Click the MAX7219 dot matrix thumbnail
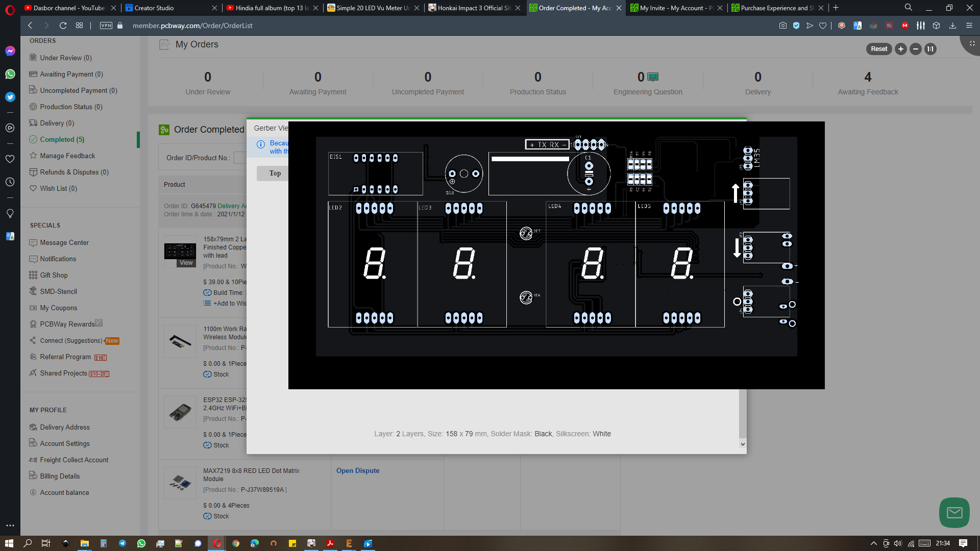Screen dimensions: 980x551 point(180,483)
